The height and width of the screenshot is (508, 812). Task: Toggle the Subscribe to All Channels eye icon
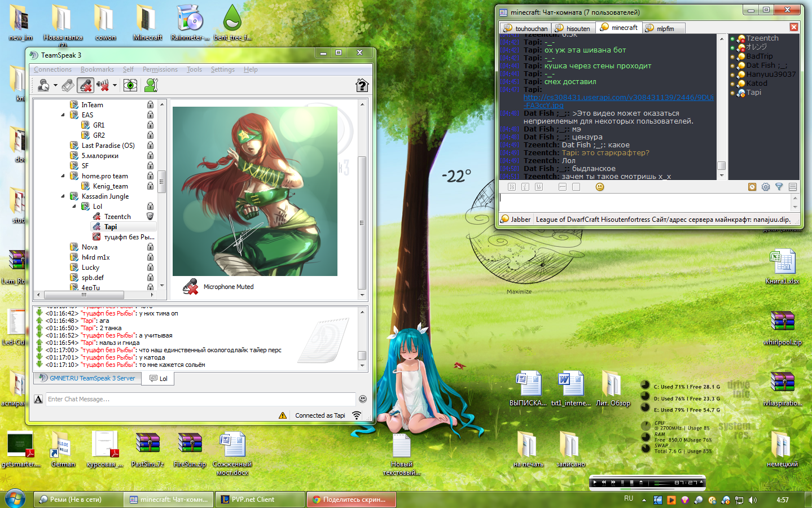(x=130, y=85)
